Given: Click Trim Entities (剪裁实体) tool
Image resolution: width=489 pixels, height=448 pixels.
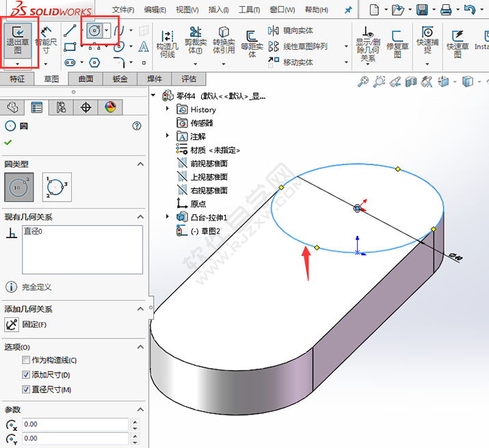Looking at the screenshot, I should (x=196, y=40).
